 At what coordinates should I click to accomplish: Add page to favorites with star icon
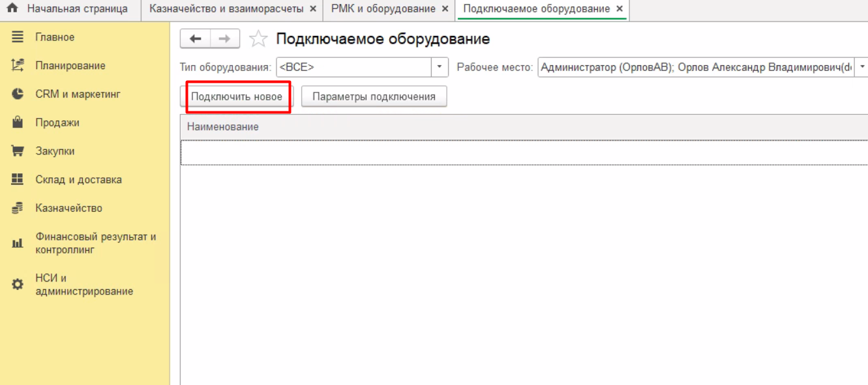tap(259, 40)
